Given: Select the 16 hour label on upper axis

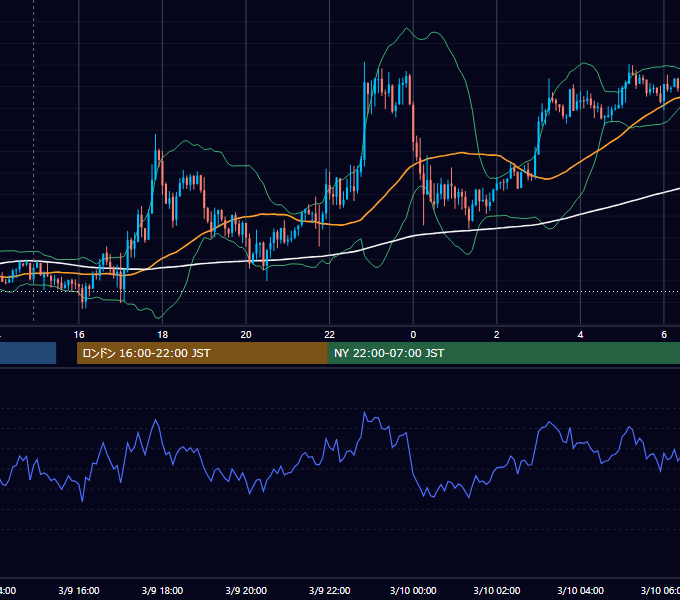Looking at the screenshot, I should (79, 335).
